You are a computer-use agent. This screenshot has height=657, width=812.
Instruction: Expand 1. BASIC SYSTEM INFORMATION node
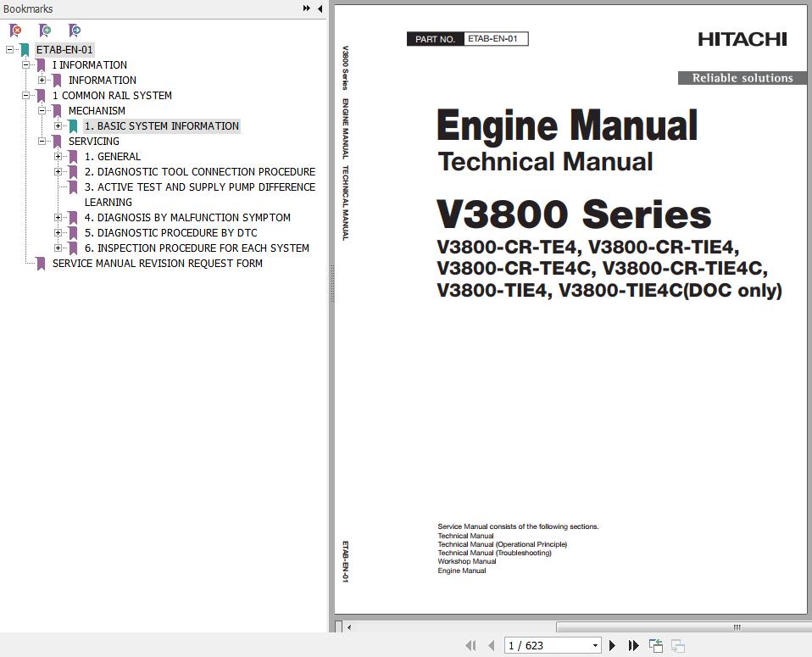point(58,126)
